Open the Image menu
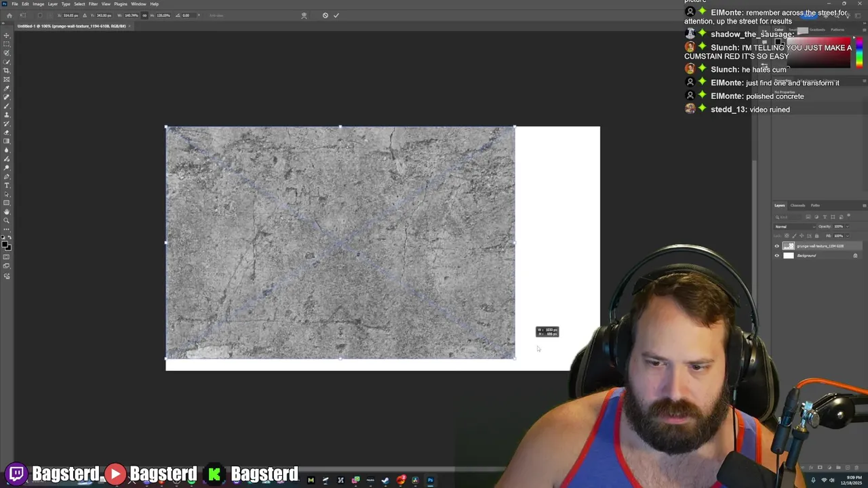 click(x=38, y=4)
